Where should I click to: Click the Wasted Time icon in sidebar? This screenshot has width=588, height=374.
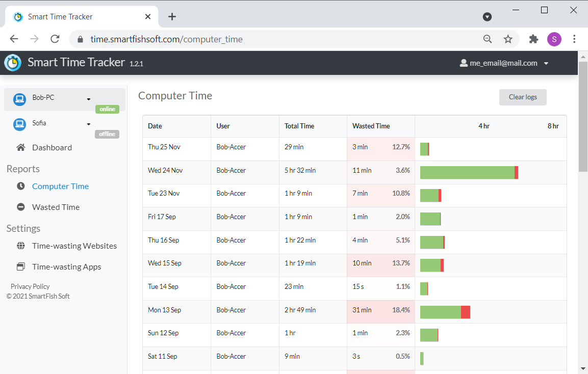pos(20,207)
